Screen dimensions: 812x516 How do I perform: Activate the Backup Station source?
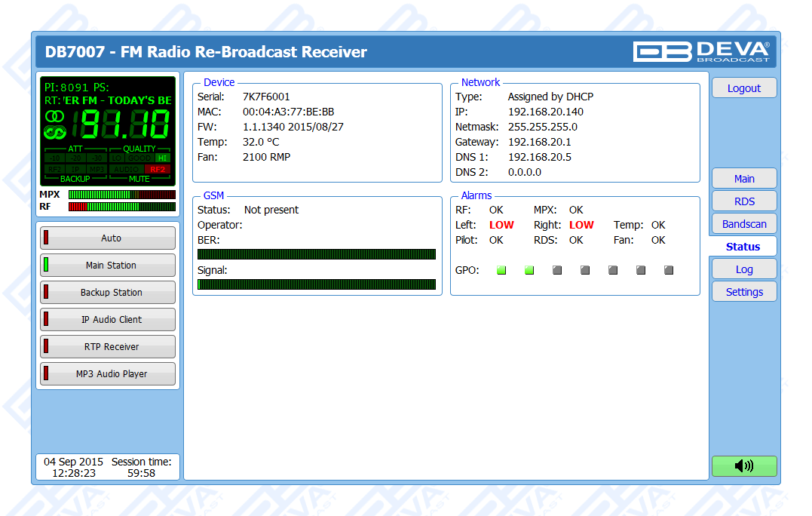point(108,293)
